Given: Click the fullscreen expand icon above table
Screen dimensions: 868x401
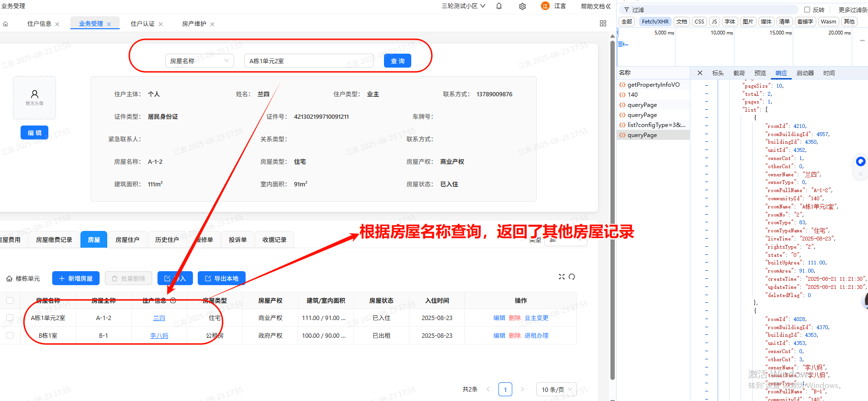Looking at the screenshot, I should tap(562, 277).
